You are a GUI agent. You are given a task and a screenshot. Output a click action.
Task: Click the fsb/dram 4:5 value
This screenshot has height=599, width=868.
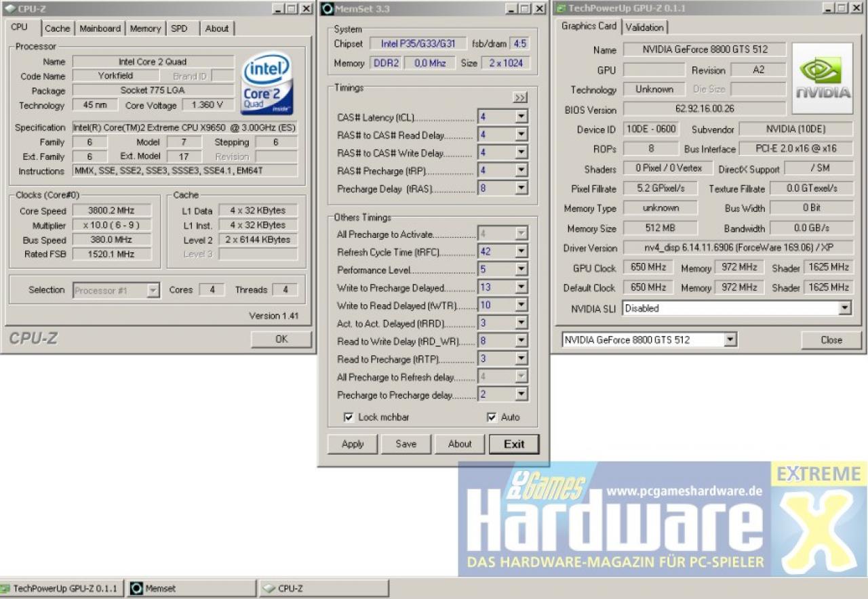click(519, 43)
